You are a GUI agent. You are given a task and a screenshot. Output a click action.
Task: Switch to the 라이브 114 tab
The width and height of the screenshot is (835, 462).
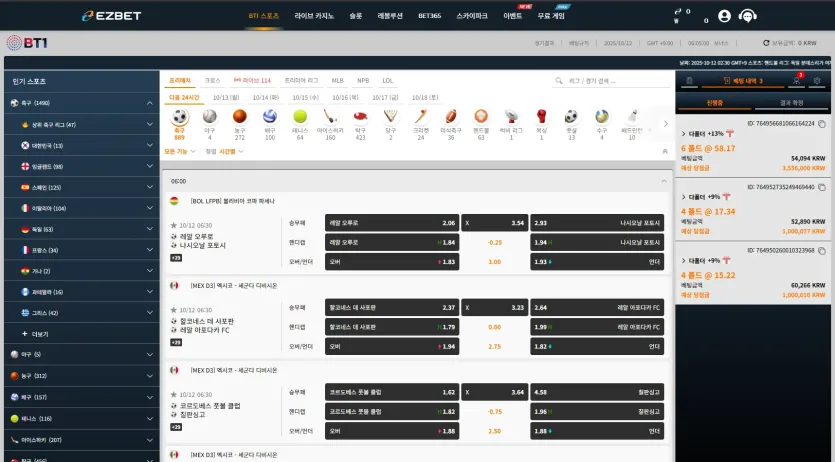252,81
